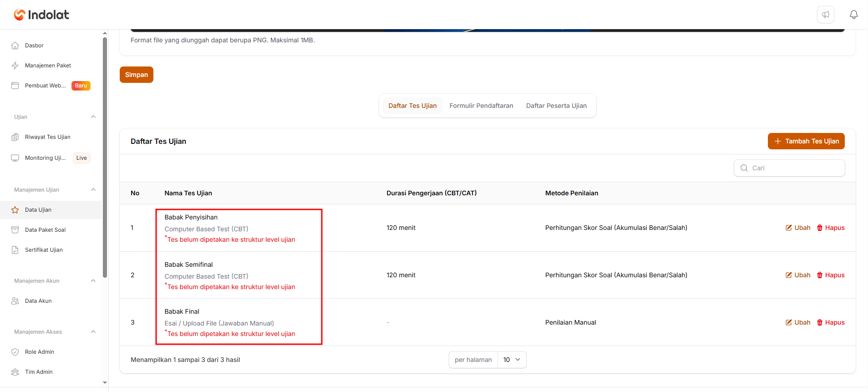Click plus icon on Tambah Tes Ujian
The height and width of the screenshot is (392, 868).
pos(778,141)
